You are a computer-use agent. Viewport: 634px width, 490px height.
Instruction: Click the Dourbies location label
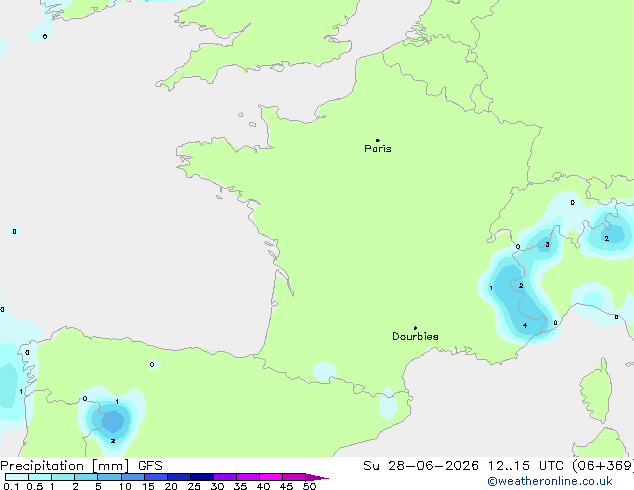click(415, 336)
